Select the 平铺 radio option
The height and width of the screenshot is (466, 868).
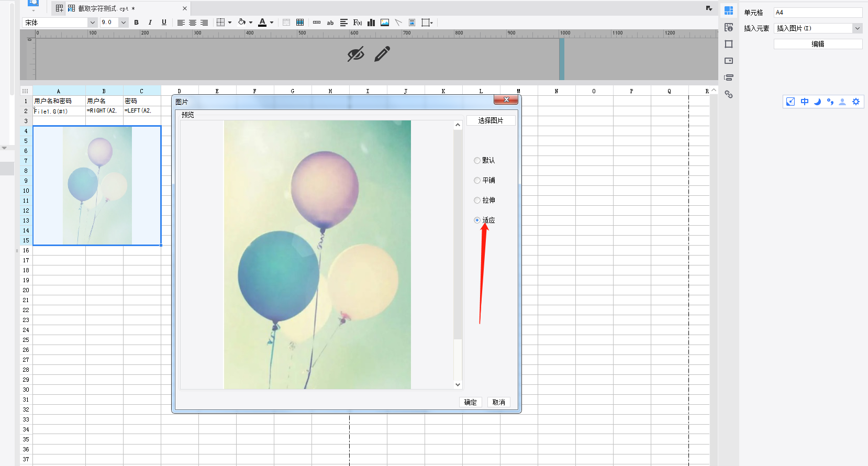pyautogui.click(x=477, y=180)
